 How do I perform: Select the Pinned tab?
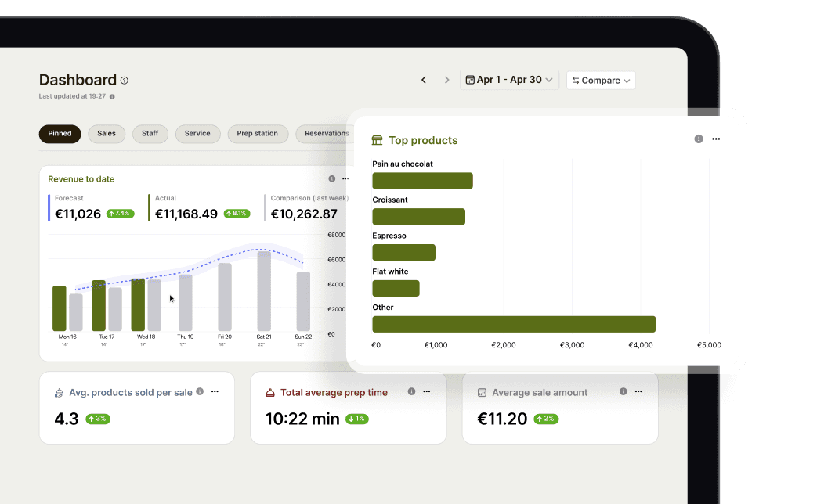click(x=60, y=134)
